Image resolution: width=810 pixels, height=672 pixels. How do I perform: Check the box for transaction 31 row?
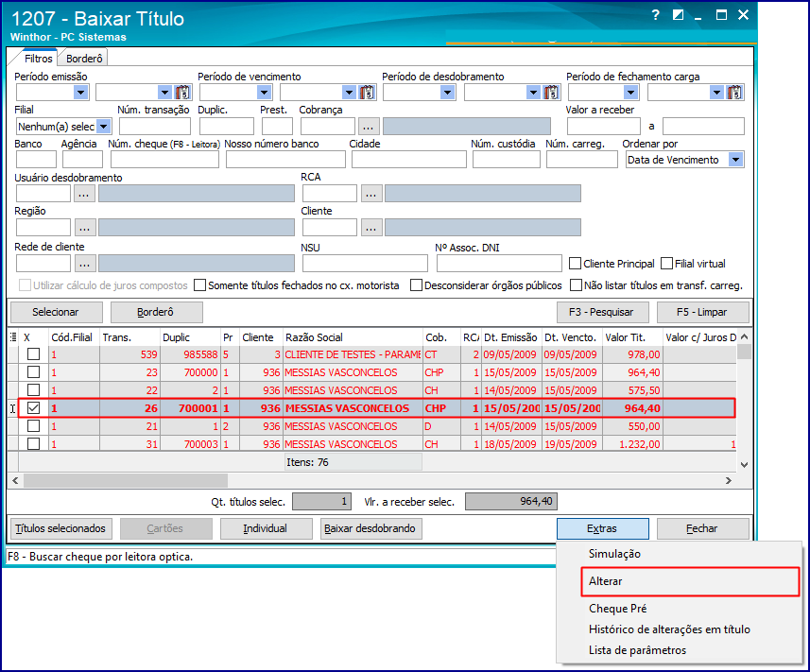(x=34, y=443)
